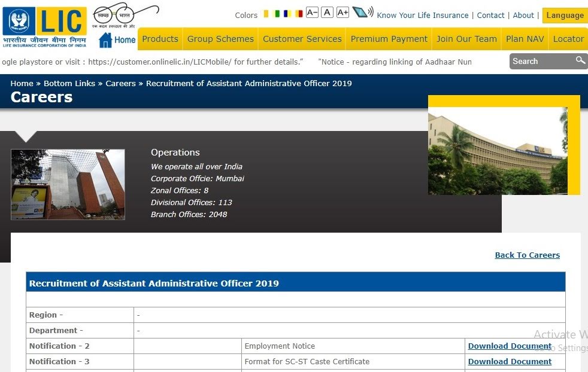Click 'Zonal Offices: 8' text
This screenshot has width=588, height=372.
pyautogui.click(x=180, y=191)
